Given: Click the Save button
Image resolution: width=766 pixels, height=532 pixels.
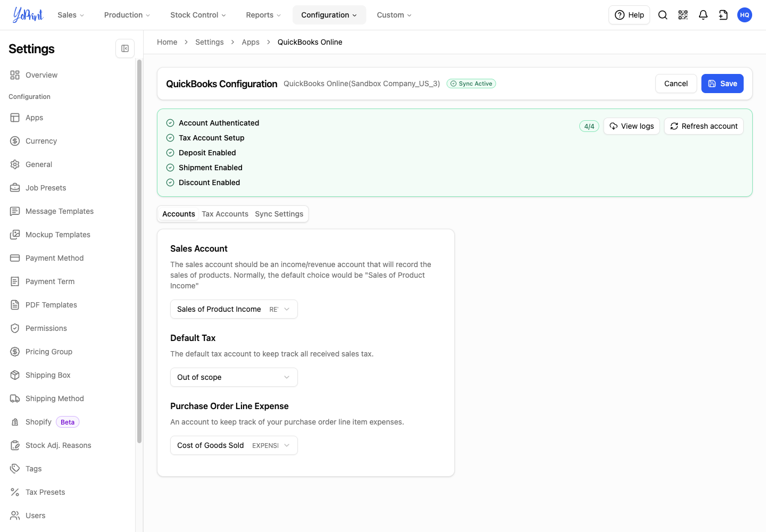Looking at the screenshot, I should coord(722,84).
